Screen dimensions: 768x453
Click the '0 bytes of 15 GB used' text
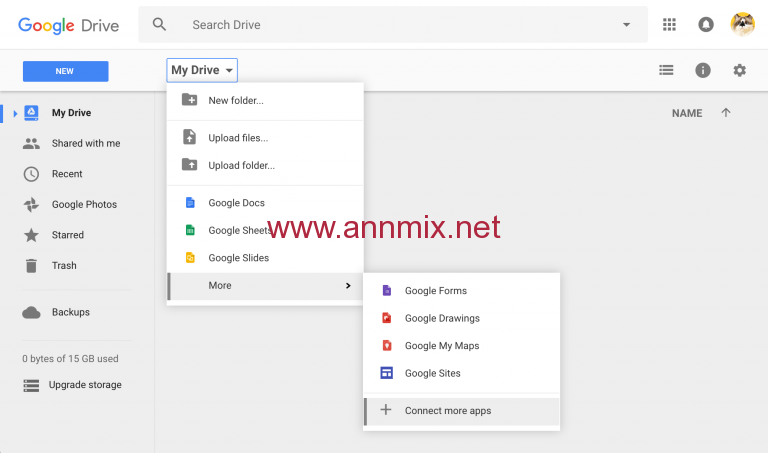pos(70,358)
